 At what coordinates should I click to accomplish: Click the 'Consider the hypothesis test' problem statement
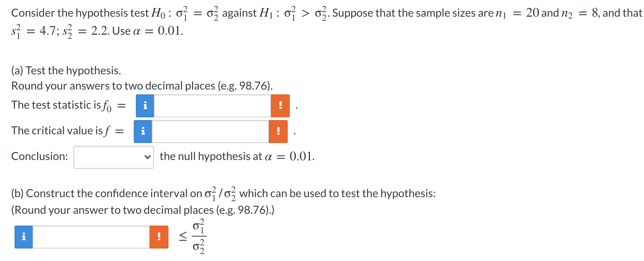pyautogui.click(x=80, y=13)
